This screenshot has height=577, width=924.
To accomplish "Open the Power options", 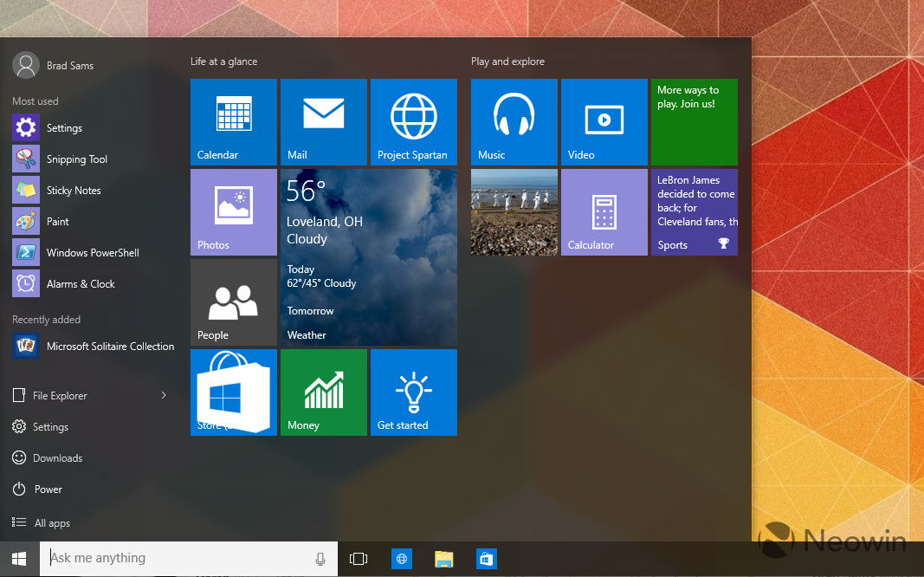I will click(37, 489).
